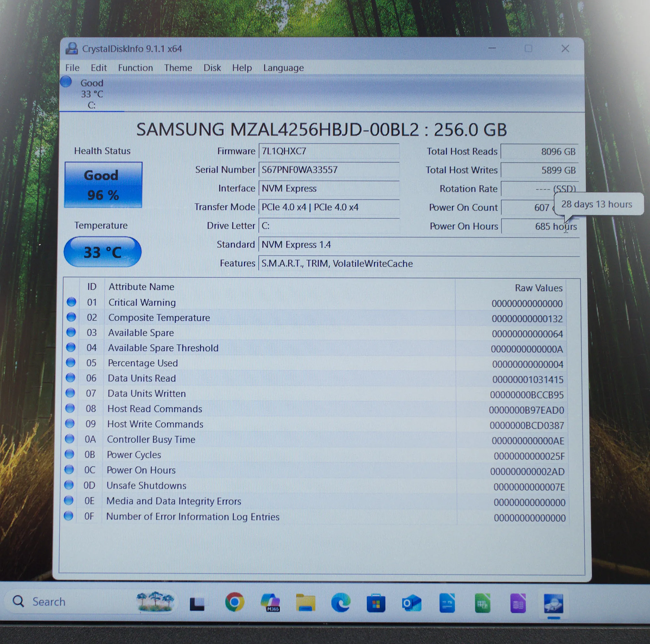This screenshot has height=644, width=650.
Task: Click the 33 °C temperature button
Action: coord(103,252)
